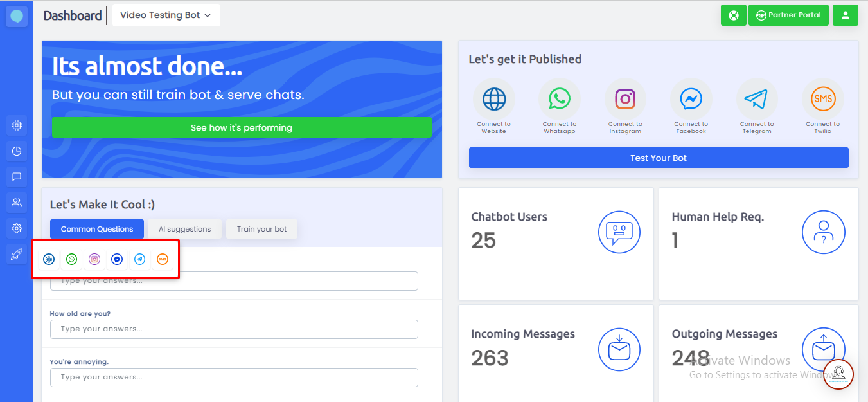Open the analytics pie chart sidebar icon
The image size is (868, 402).
17,151
